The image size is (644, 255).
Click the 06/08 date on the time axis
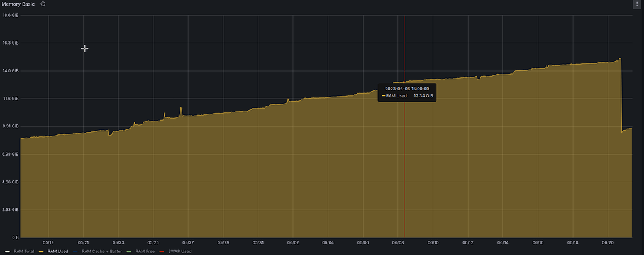click(x=397, y=242)
